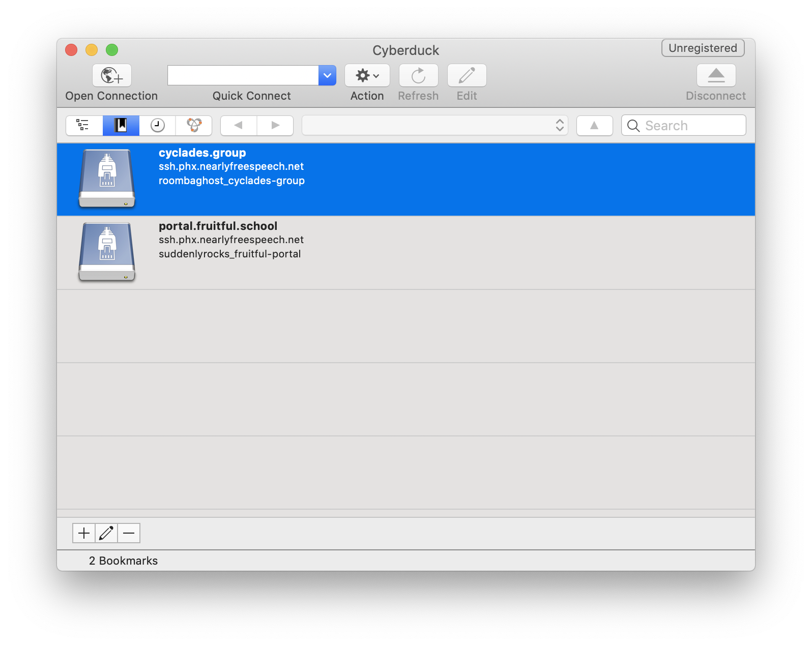Viewport: 812px width, 646px height.
Task: Open the Bonjour services view
Action: click(194, 125)
